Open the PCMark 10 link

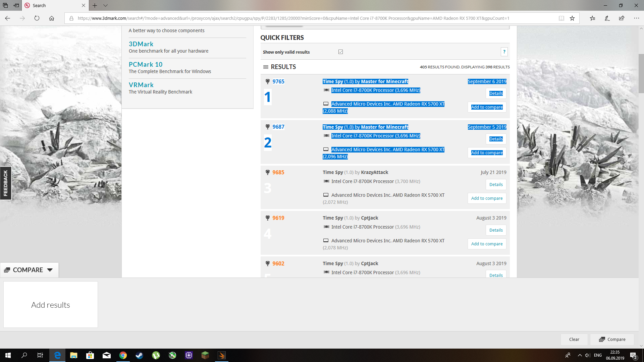(x=146, y=64)
